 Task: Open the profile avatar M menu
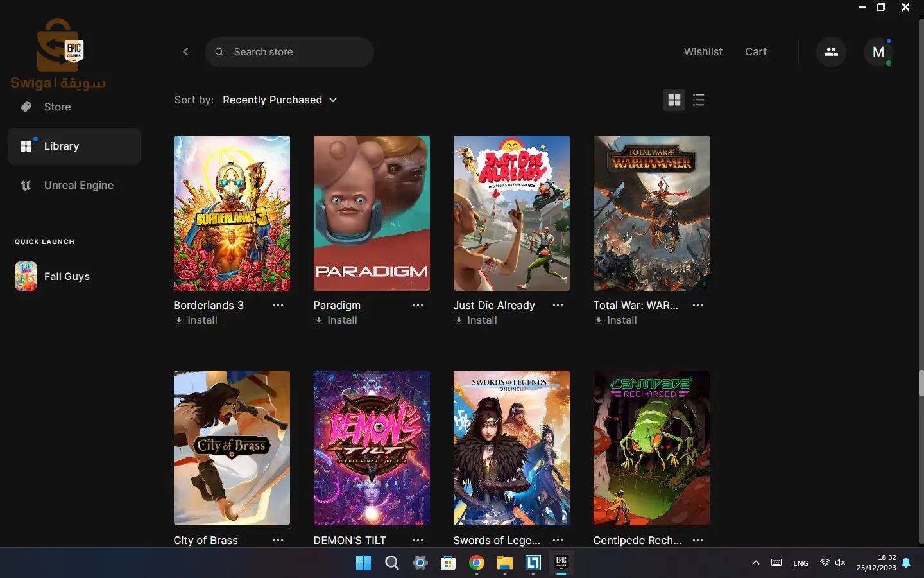tap(878, 52)
